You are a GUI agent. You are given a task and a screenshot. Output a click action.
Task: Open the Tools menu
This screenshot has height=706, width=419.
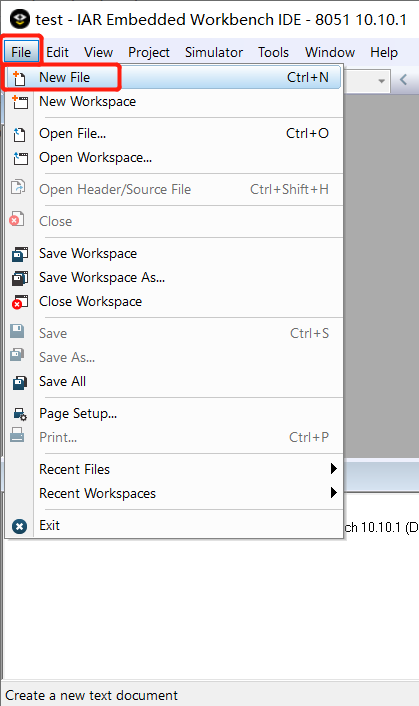(x=273, y=52)
